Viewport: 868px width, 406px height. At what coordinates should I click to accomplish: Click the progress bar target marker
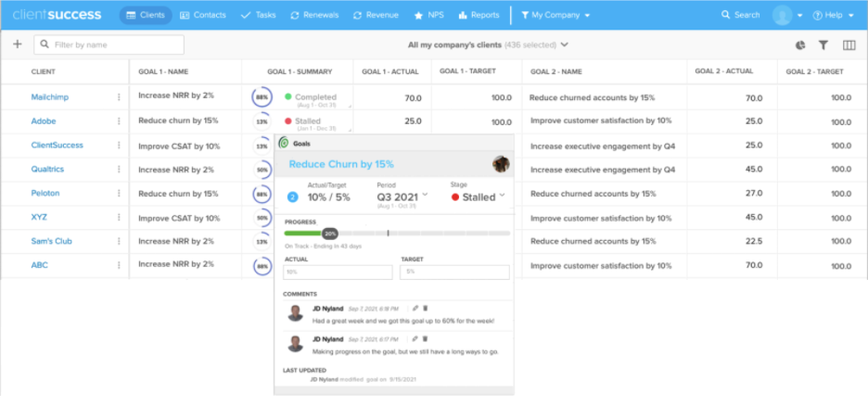point(388,234)
